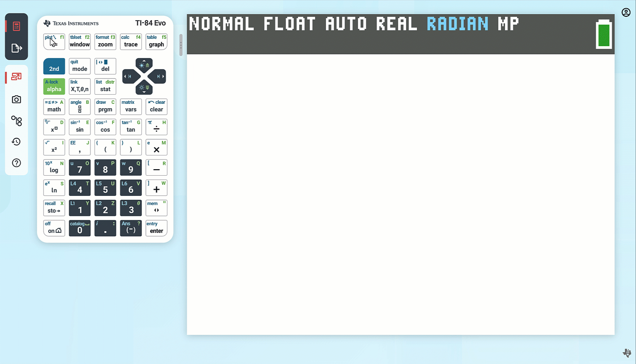The width and height of the screenshot is (636, 364).
Task: Click the number 9 key
Action: [x=131, y=168]
